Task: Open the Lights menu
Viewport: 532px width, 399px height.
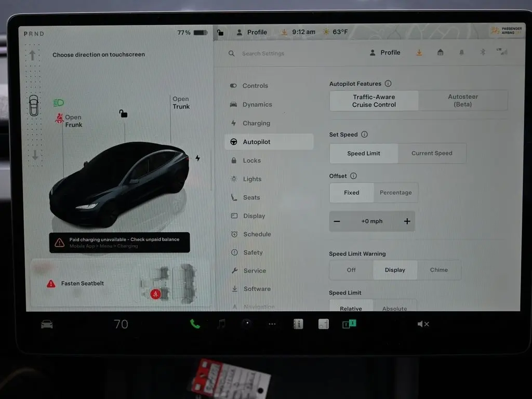Action: tap(269, 179)
